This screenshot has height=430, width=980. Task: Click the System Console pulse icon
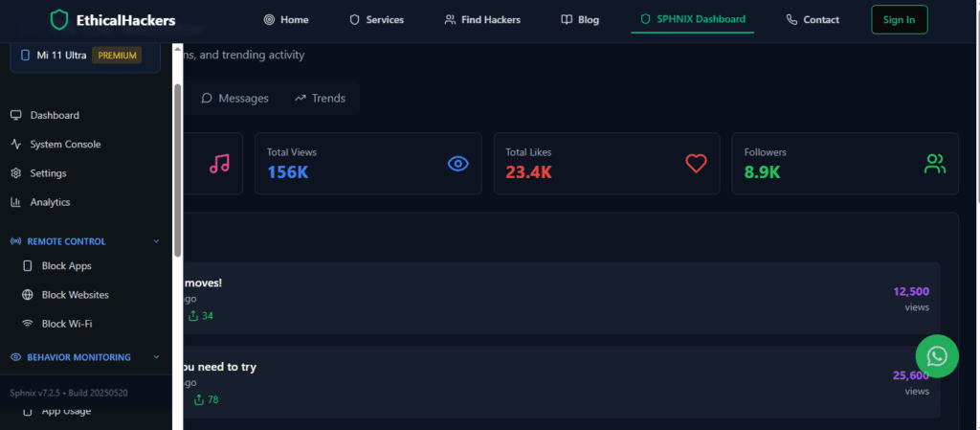point(16,145)
